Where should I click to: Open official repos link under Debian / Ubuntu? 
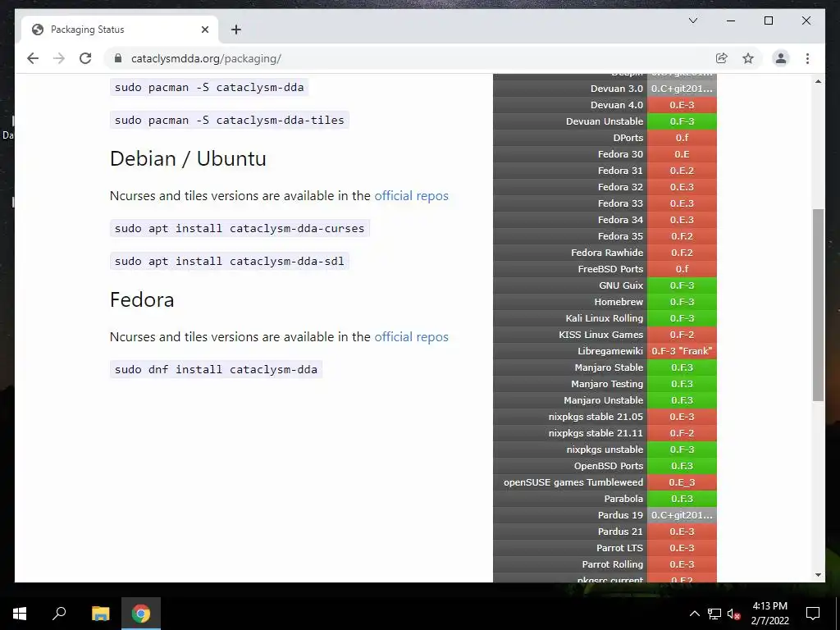412,195
